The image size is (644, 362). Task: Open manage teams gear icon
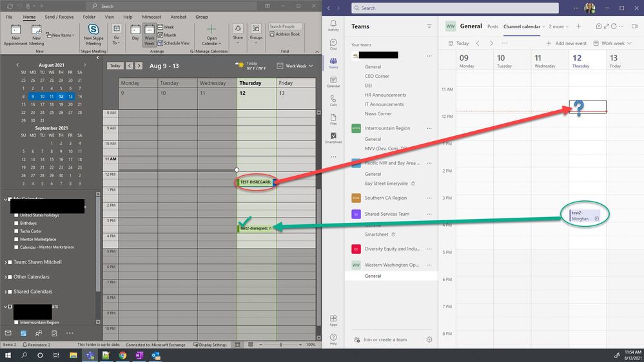tap(429, 339)
